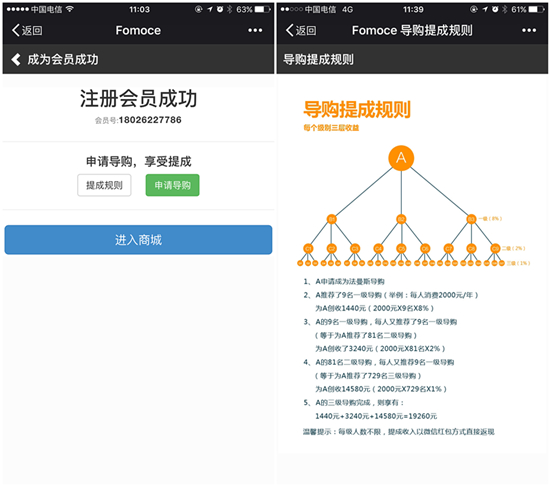550x486 pixels.
Task: Tap back chevron beside 成为会员成功
Action: 16,59
